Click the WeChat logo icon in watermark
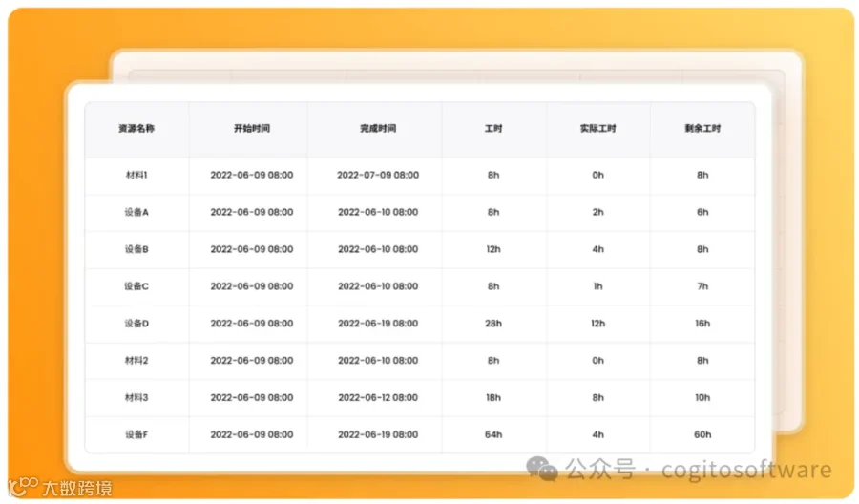The width and height of the screenshot is (859, 504). coord(542,469)
